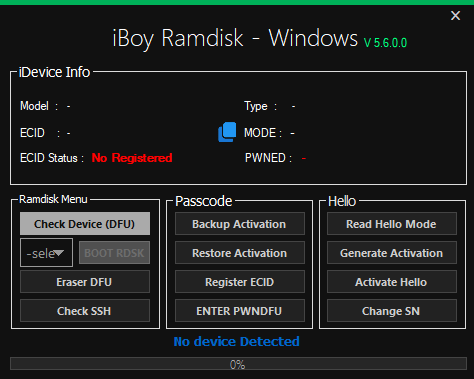Screen dimensions: 474x379
Task: Click the Ramdisk Menu group heading
Action: click(x=53, y=199)
